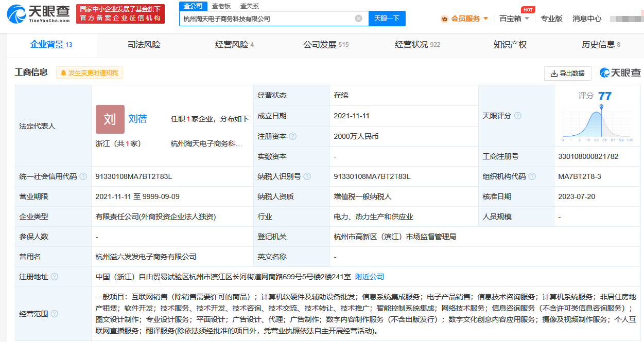Open legal representative 刘蓓's profile link

[x=138, y=119]
